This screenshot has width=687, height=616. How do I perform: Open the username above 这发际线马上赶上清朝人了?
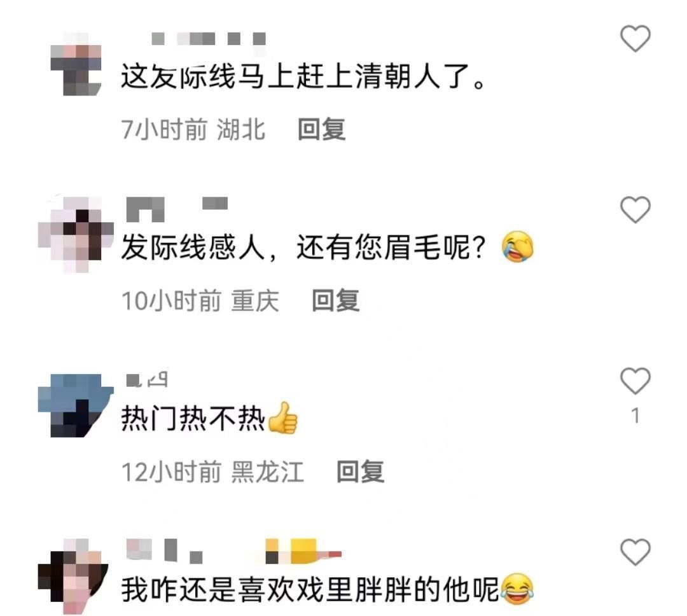pyautogui.click(x=209, y=39)
